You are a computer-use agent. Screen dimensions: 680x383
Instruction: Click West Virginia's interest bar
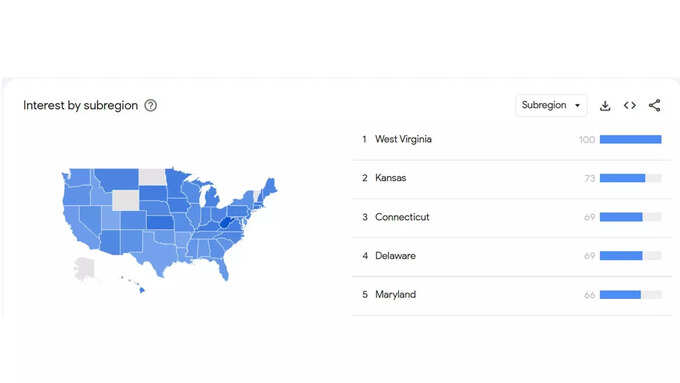[631, 139]
